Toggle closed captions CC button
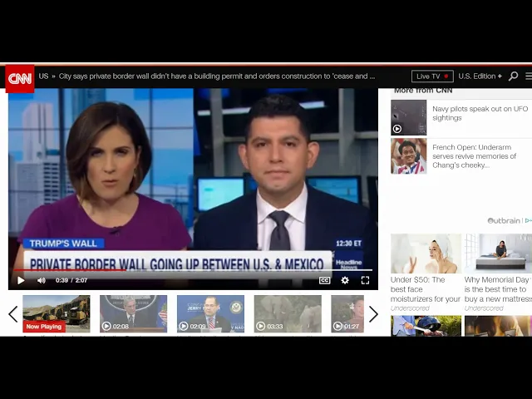 (325, 280)
